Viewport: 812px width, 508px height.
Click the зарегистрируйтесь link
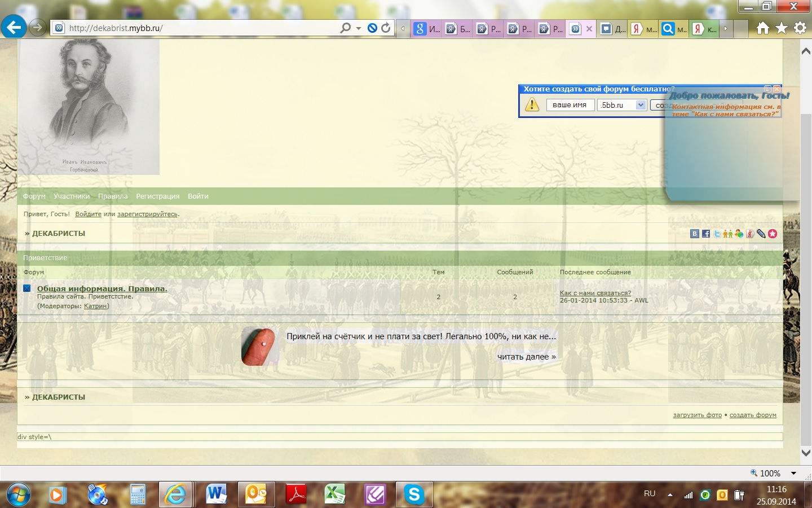point(147,214)
